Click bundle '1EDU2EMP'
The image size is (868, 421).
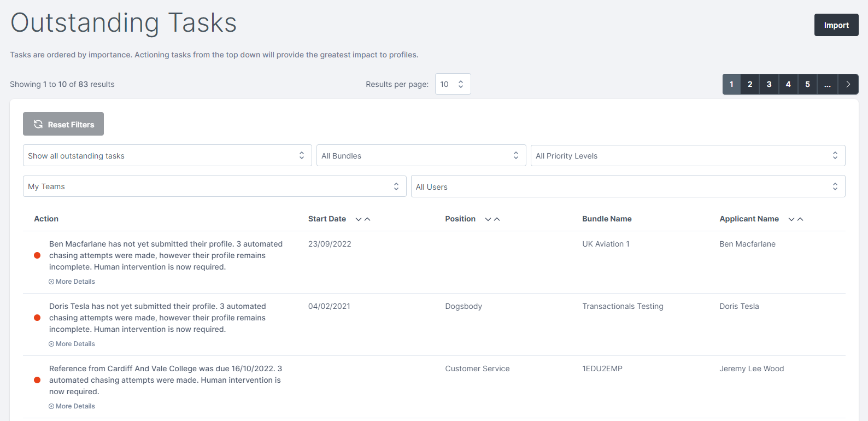602,369
